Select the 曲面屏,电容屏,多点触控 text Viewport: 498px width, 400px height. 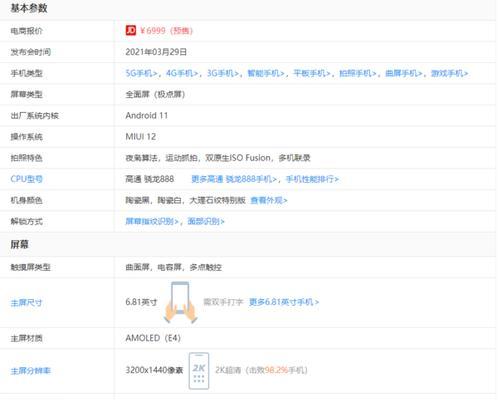click(x=174, y=267)
